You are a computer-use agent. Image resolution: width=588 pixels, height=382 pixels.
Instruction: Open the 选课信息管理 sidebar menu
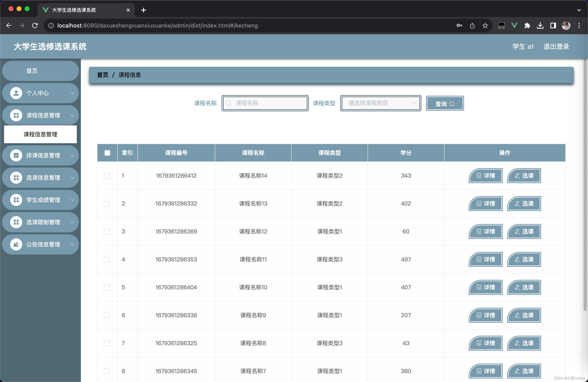pyautogui.click(x=40, y=177)
